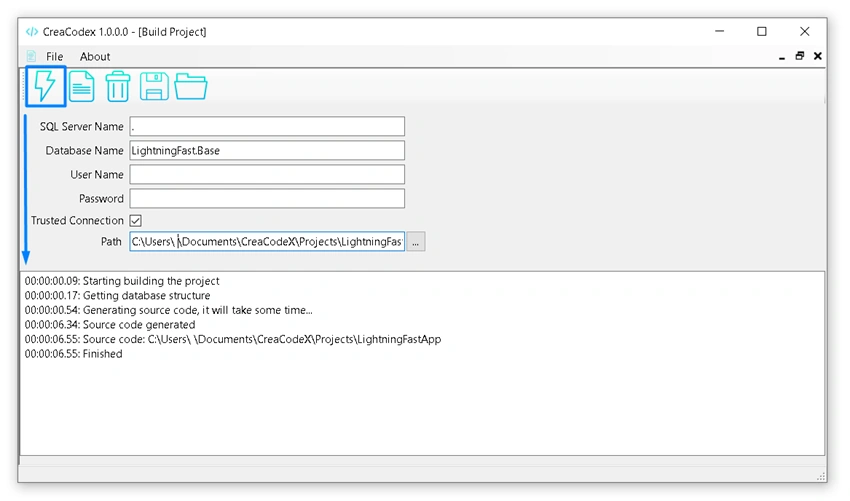Click the 'SQL Server Name' label

point(81,126)
